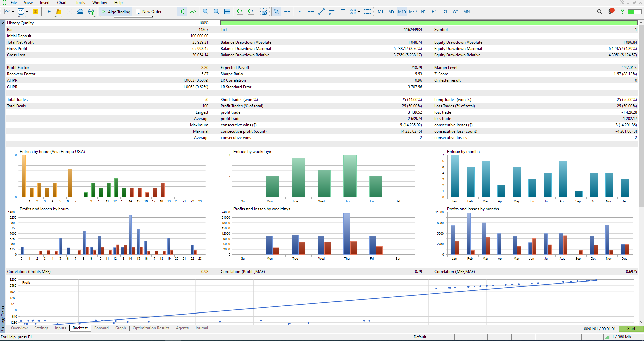The image size is (644, 341).
Task: Switch timeframe to D1
Action: [445, 12]
